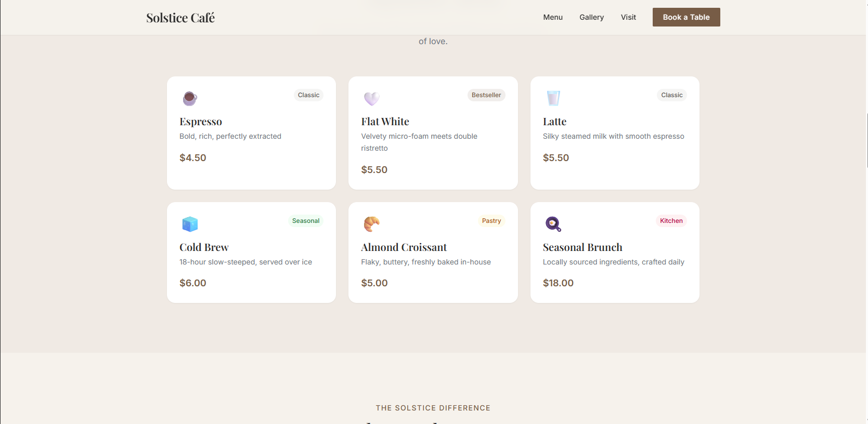The image size is (868, 424).
Task: Click the Classic badge on Espresso card
Action: 308,95
